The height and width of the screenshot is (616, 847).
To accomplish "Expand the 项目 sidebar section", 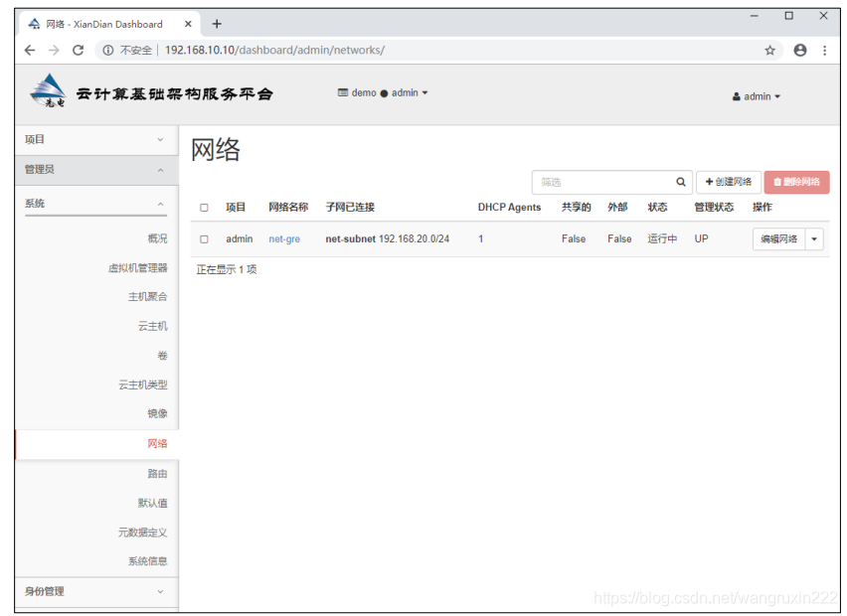I will pos(96,140).
